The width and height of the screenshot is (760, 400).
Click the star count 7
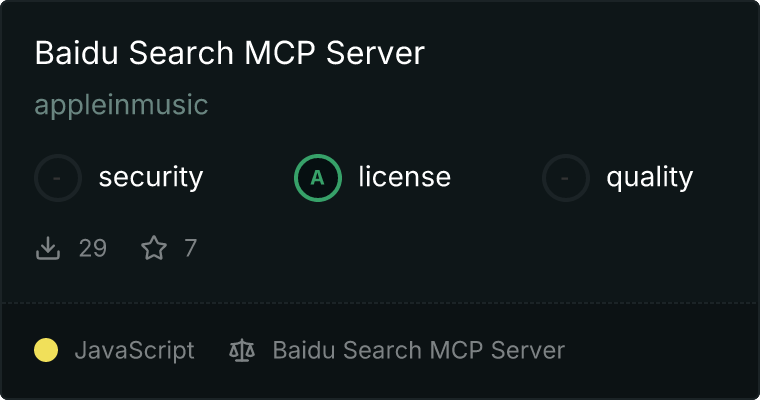click(x=190, y=248)
